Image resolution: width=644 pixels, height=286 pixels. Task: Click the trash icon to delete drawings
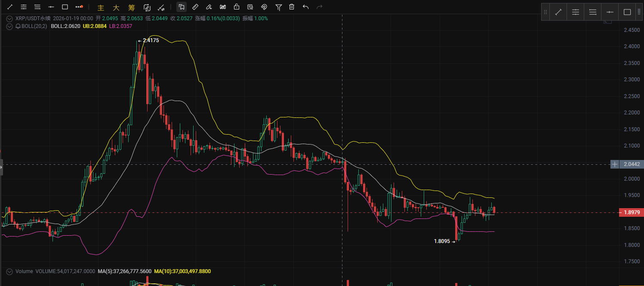[292, 7]
